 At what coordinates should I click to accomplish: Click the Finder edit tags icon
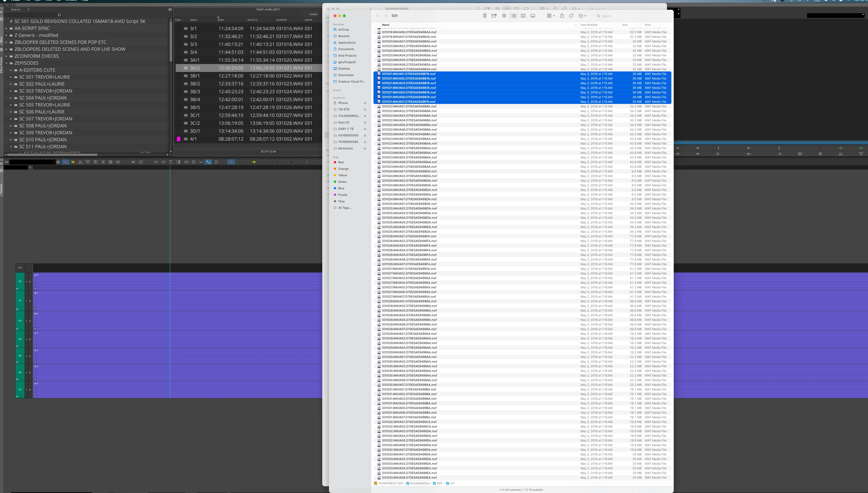coord(571,16)
